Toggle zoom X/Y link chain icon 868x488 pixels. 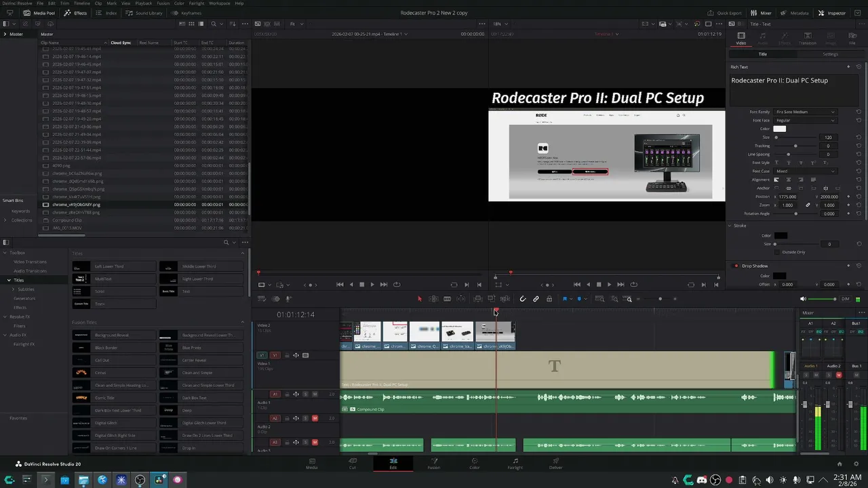point(808,205)
